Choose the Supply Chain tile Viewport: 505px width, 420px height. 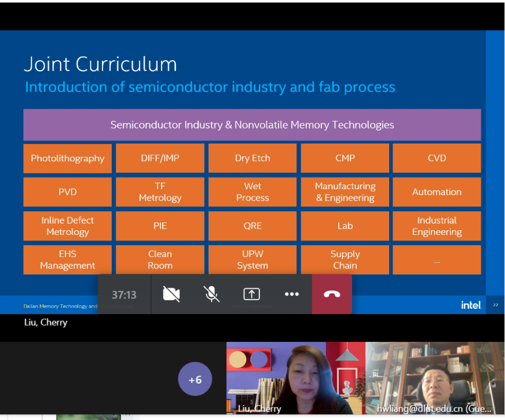[345, 260]
